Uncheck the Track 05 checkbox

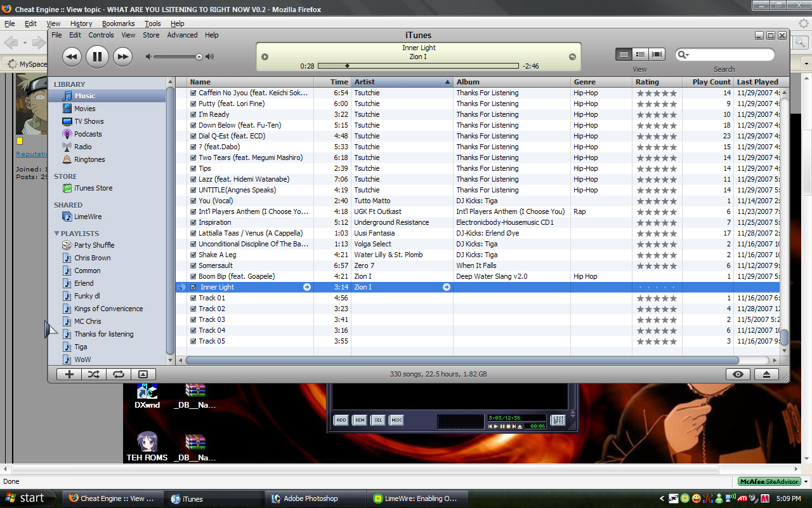[x=193, y=341]
